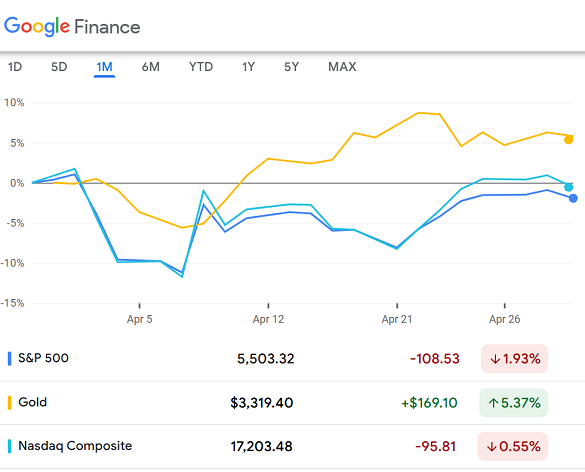The height and width of the screenshot is (472, 585).
Task: Click the 5.37% up badge
Action: [513, 403]
